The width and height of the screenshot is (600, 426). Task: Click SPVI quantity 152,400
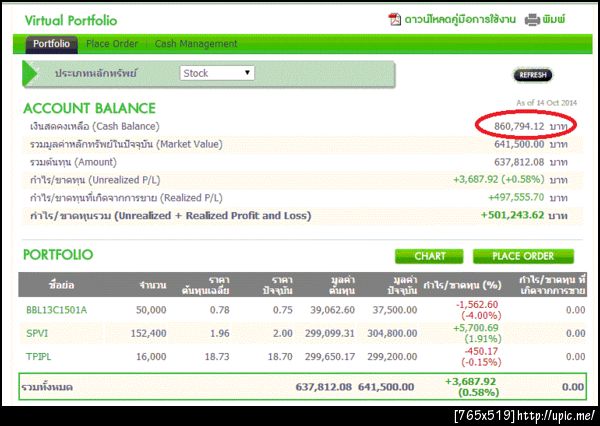pos(148,333)
